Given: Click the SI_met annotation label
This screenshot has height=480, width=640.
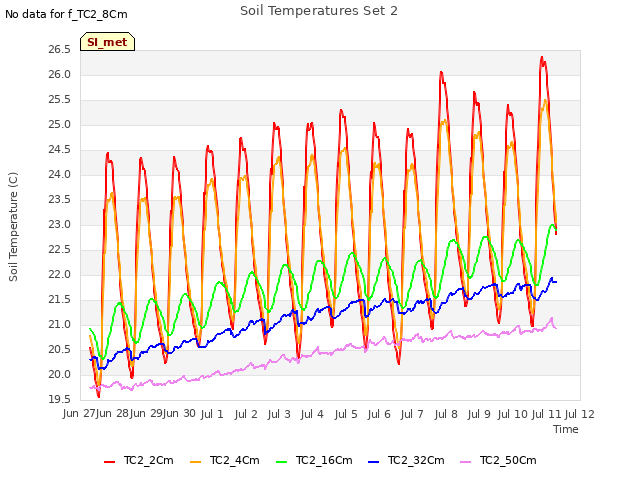Looking at the screenshot, I should click(107, 42).
